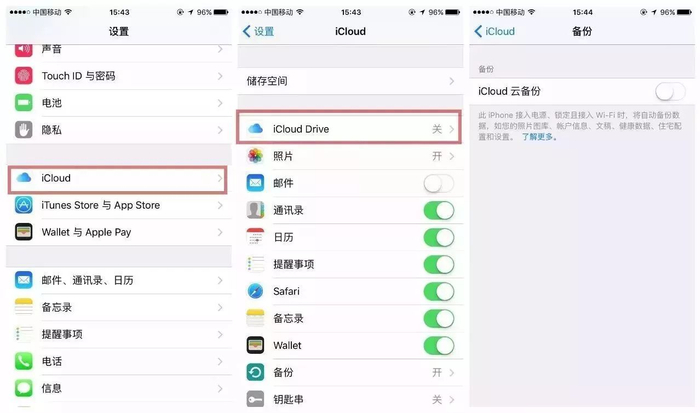Screen dimensions: 700x413
Task: Open the 备份 backup row chevron
Action: (x=452, y=372)
